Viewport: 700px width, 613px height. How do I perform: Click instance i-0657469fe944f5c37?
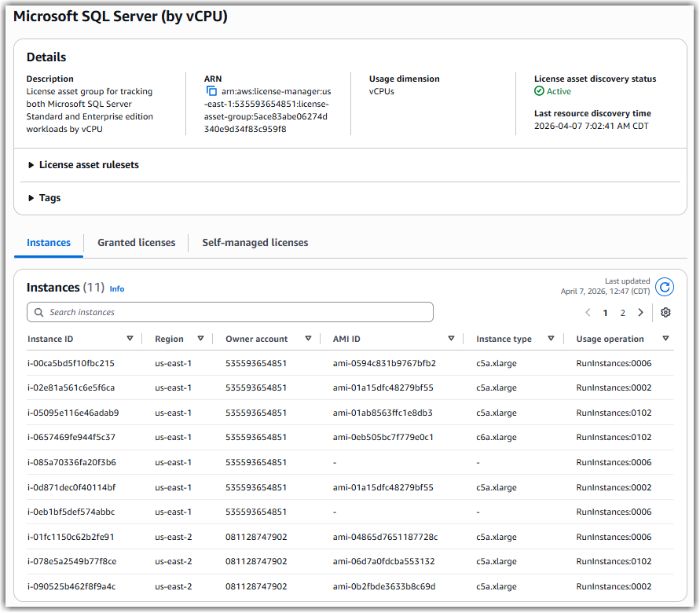click(71, 437)
